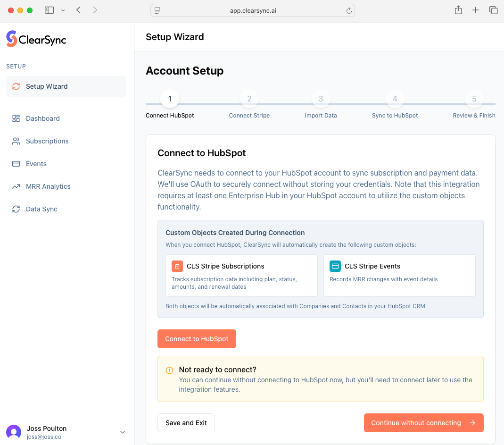Click the MRR Analytics trend icon

point(16,186)
